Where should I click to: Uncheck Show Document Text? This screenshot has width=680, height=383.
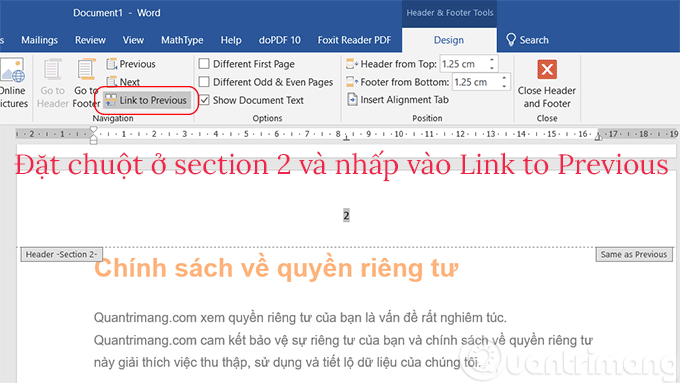[x=204, y=100]
